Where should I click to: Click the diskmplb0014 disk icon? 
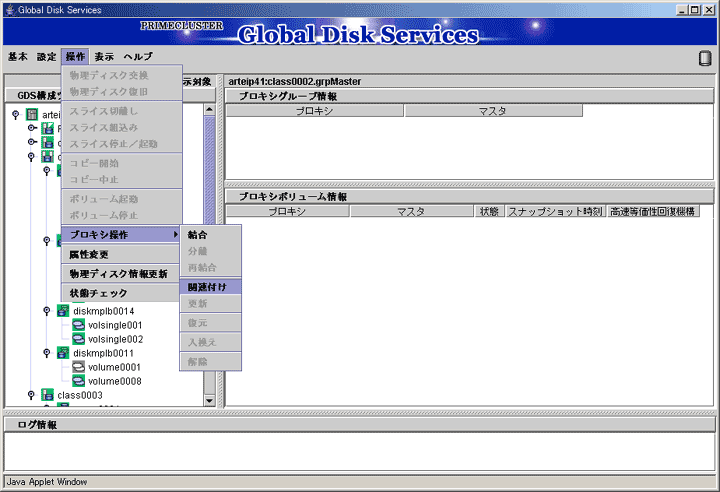(x=62, y=311)
